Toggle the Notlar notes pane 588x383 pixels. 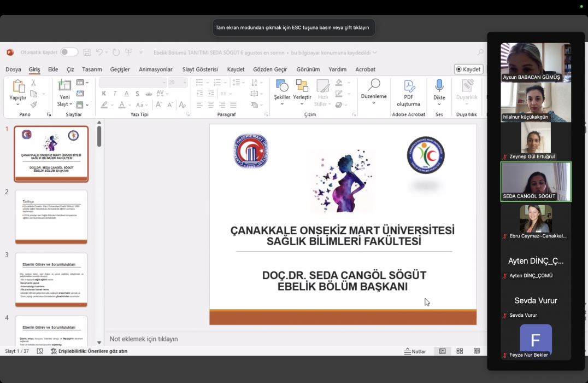coord(415,351)
